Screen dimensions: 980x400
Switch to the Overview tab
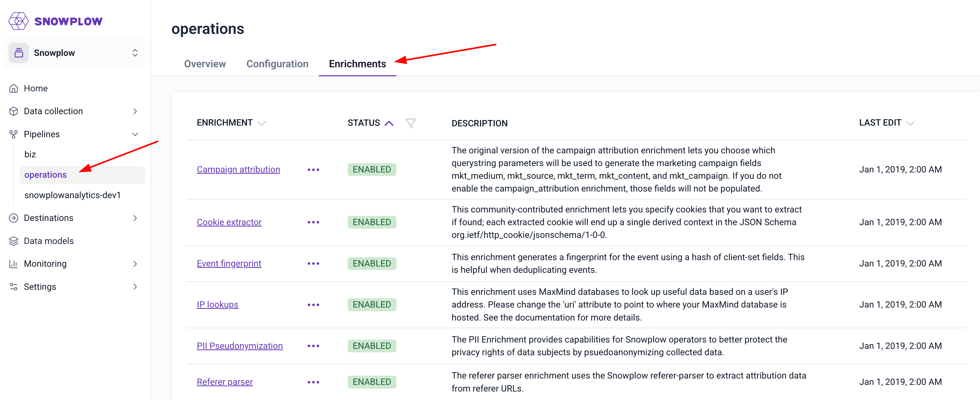tap(205, 64)
